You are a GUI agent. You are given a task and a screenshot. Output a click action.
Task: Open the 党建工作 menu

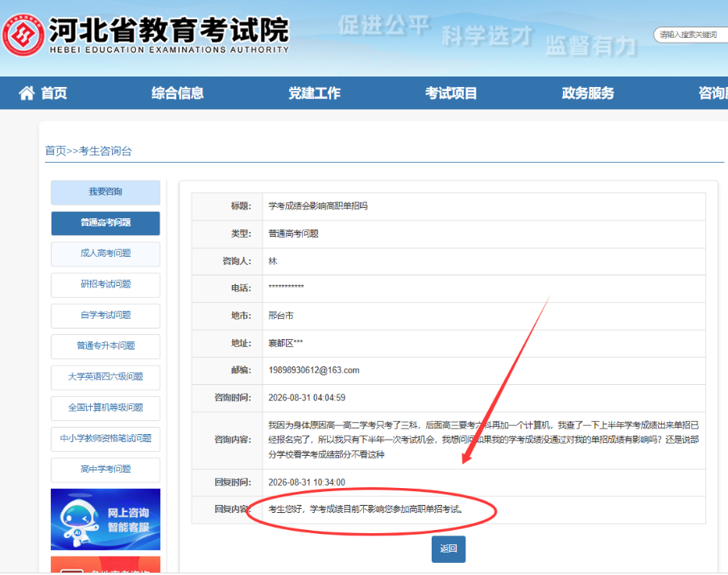tap(314, 93)
